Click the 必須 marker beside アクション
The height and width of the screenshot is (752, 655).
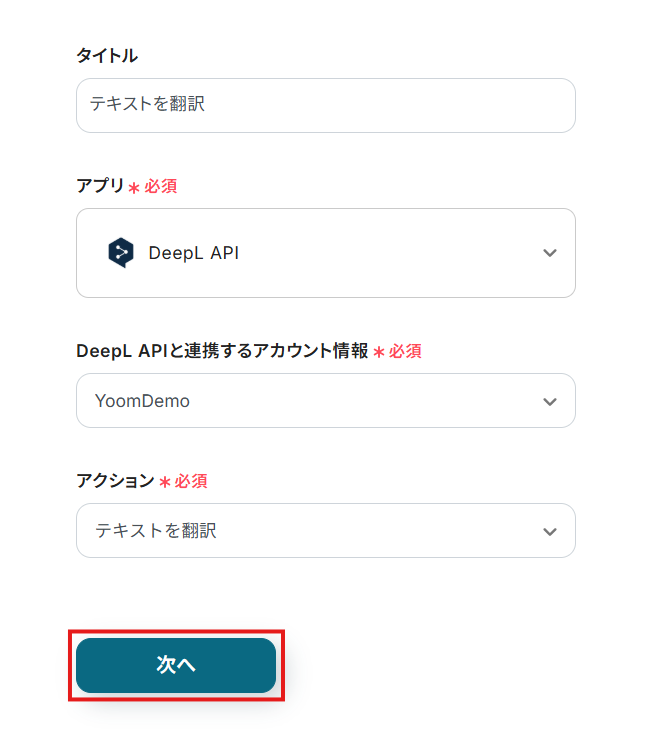click(191, 481)
